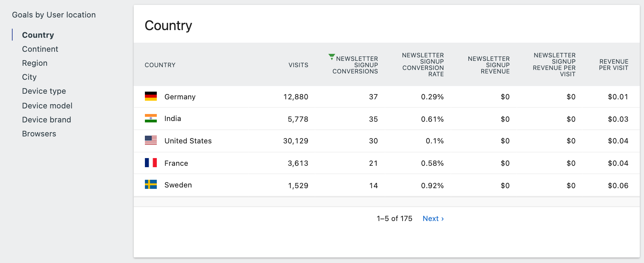
Task: Click the United States flag icon
Action: [151, 140]
